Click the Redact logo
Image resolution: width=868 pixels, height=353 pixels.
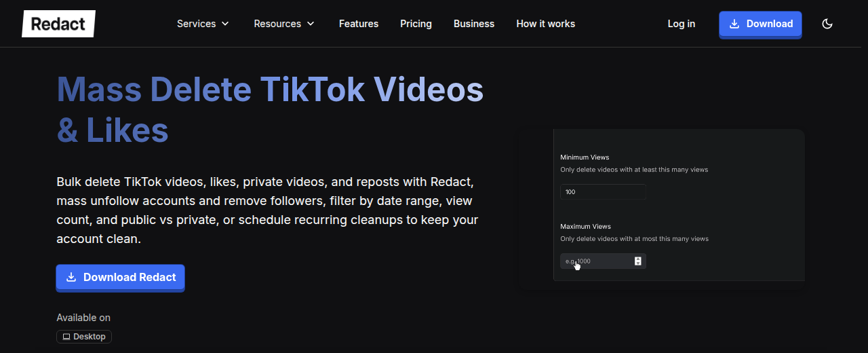[58, 24]
